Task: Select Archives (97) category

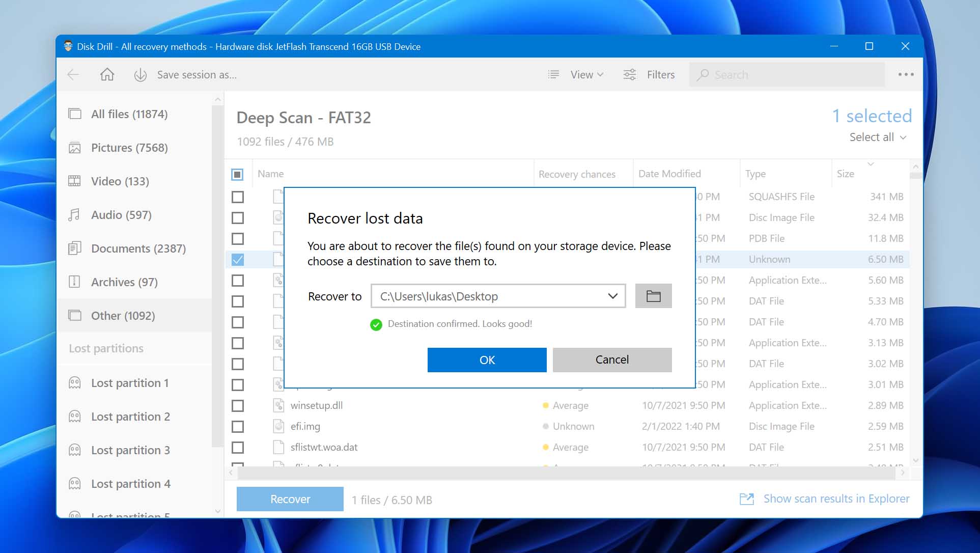Action: (134, 282)
